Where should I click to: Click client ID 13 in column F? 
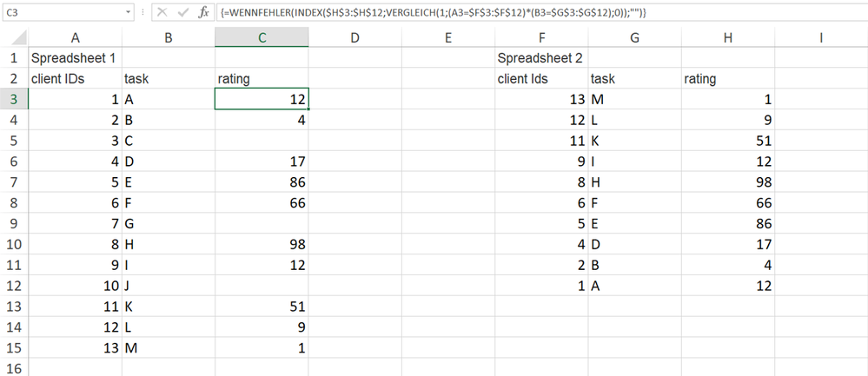point(541,100)
